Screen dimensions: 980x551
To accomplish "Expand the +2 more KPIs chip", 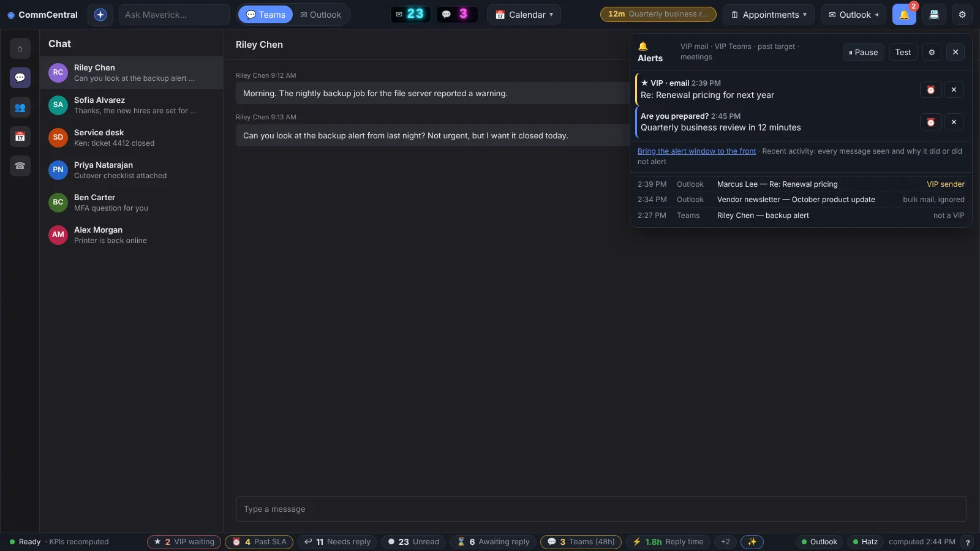I will tap(725, 542).
